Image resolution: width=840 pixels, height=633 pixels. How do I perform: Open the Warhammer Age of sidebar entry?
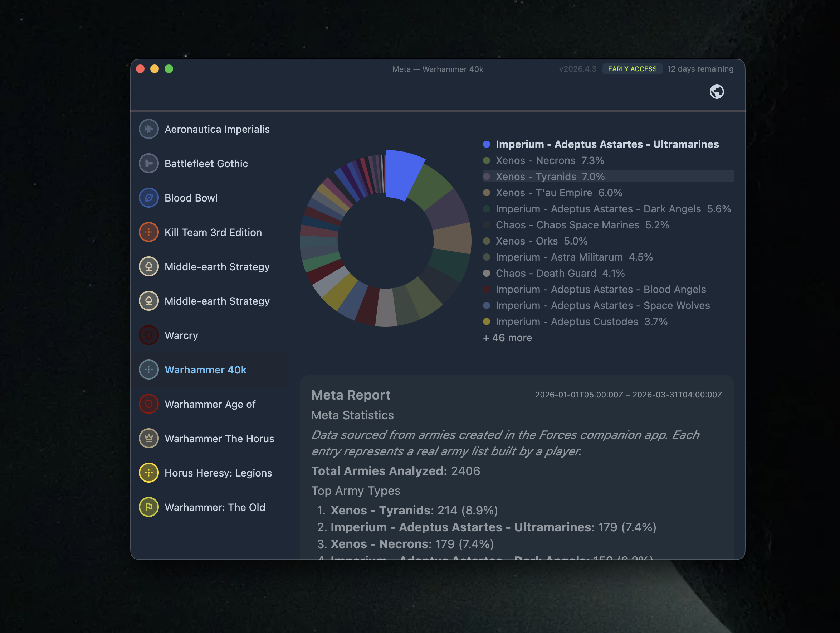point(210,404)
